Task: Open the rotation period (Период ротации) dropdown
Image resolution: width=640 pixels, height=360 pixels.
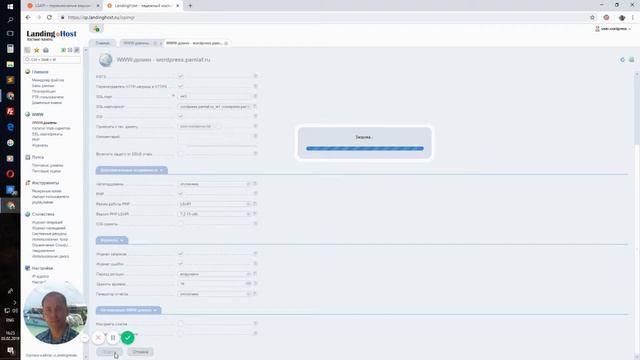Action: [x=215, y=273]
